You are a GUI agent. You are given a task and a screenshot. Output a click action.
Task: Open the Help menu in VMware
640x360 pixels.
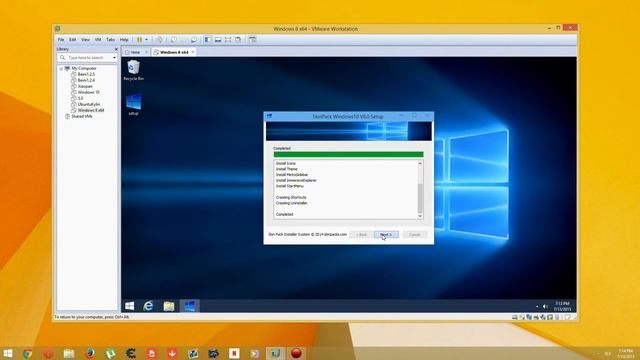coord(124,40)
